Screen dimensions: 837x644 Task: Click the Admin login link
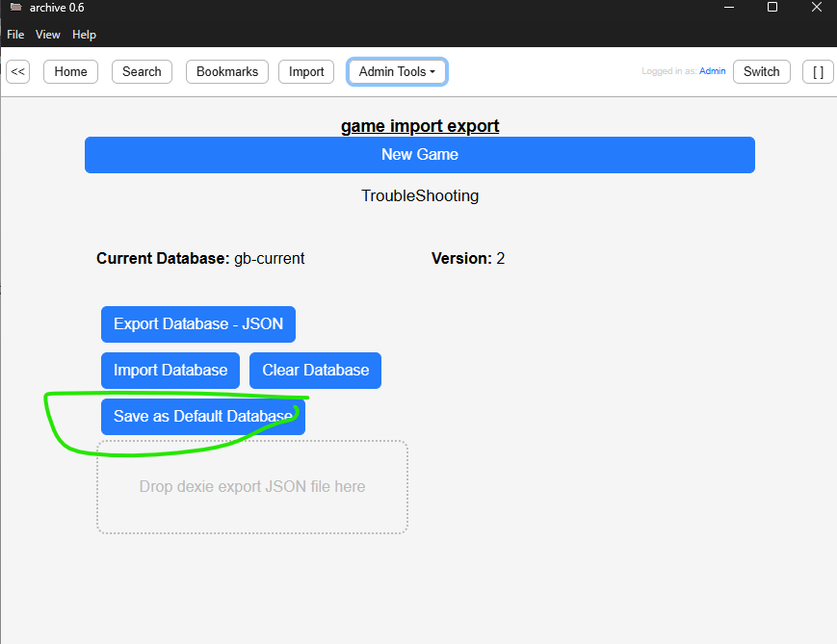[x=713, y=70]
